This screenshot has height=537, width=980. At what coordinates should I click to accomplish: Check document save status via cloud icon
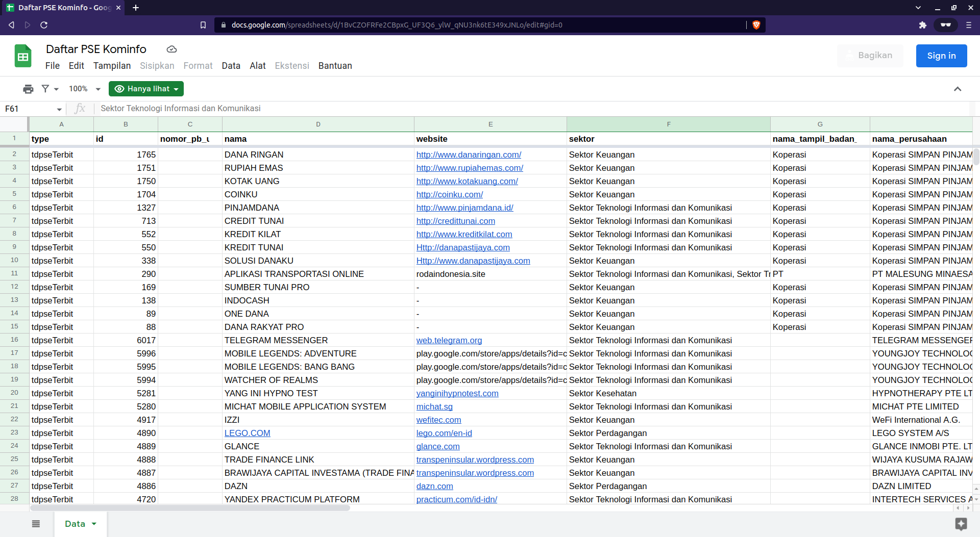coord(171,49)
